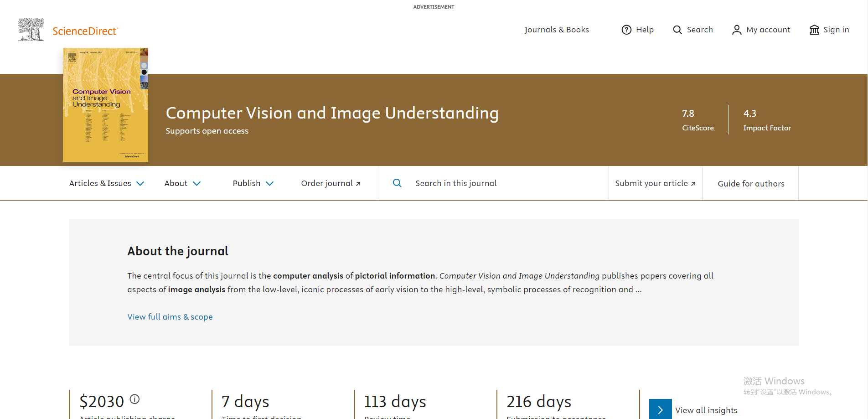Click Submit your article link
This screenshot has width=868, height=419.
pyautogui.click(x=655, y=183)
